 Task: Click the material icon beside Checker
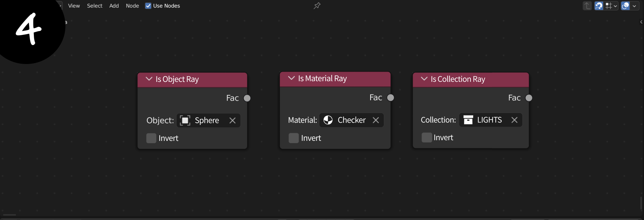pos(328,120)
